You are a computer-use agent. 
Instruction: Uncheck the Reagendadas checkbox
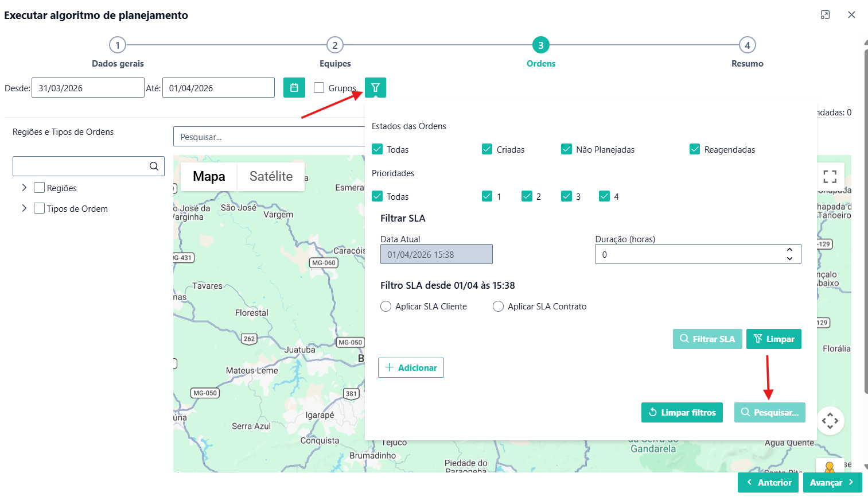click(695, 149)
